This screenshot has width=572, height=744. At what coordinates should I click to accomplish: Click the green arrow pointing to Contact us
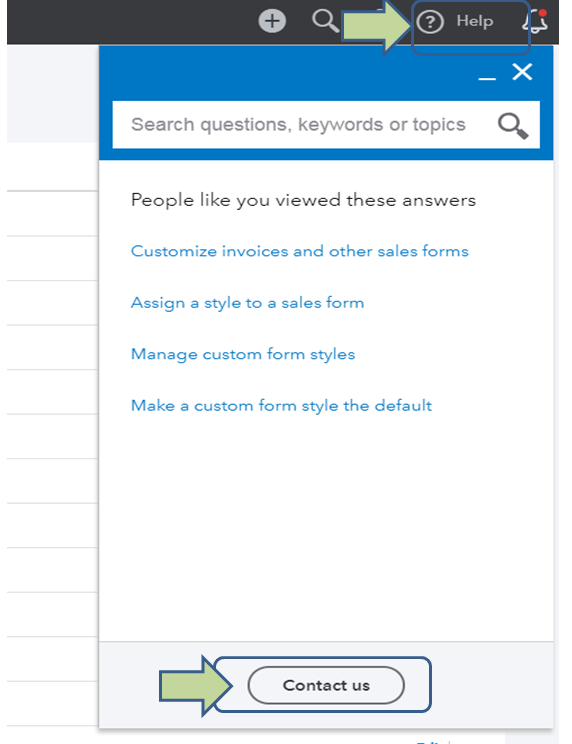[x=194, y=686]
